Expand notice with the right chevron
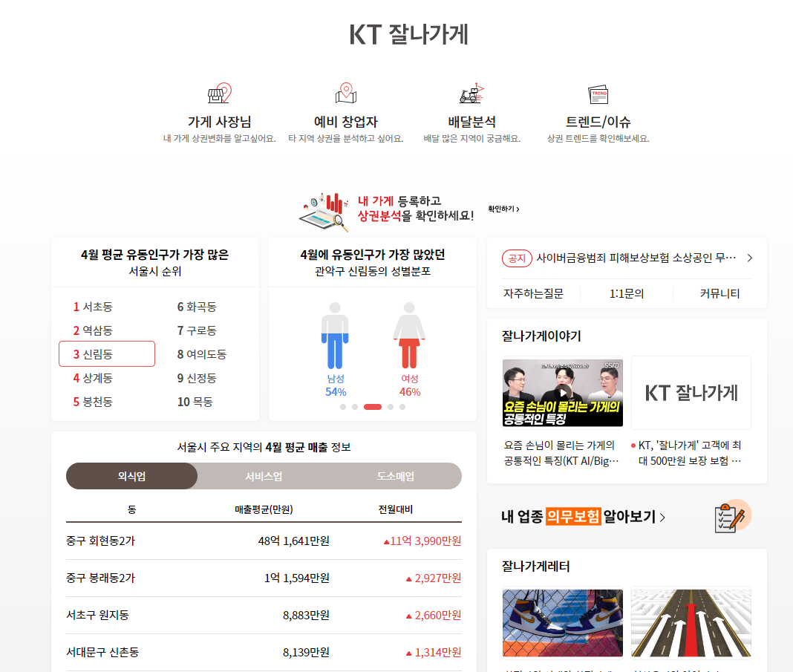Image resolution: width=793 pixels, height=672 pixels. point(749,258)
